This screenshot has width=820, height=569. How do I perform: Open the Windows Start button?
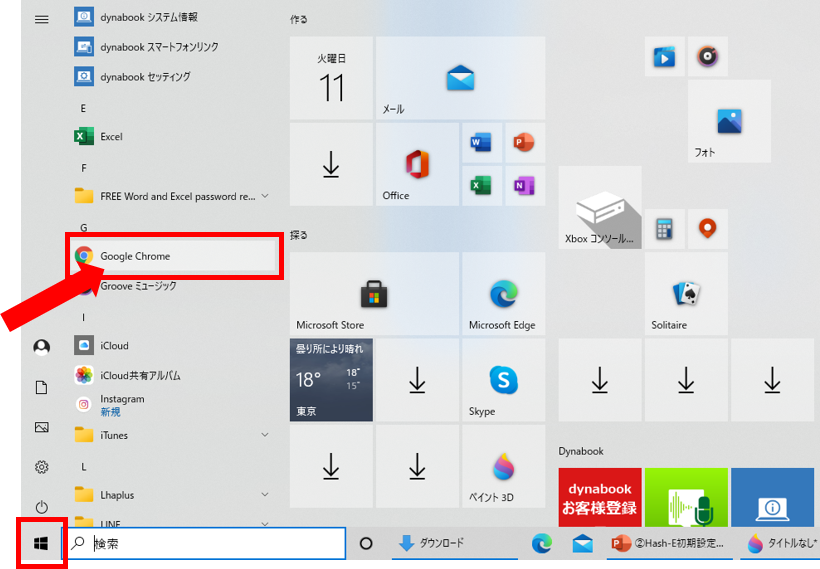41,543
